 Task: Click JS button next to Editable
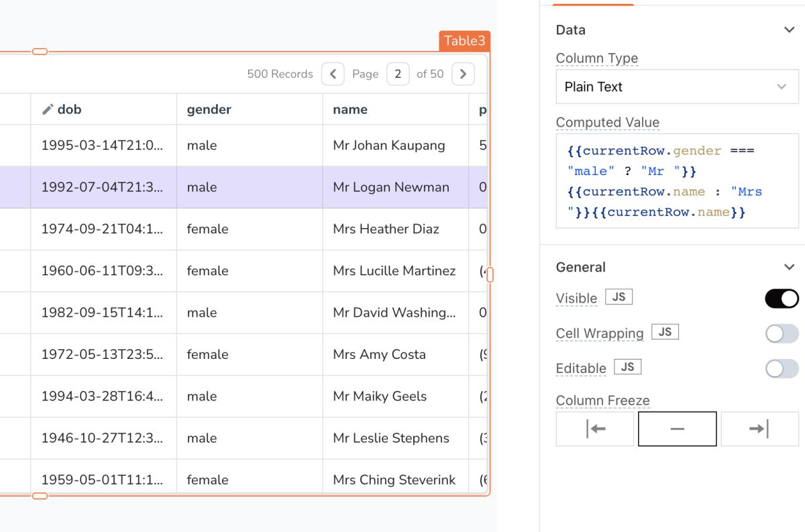tap(627, 366)
